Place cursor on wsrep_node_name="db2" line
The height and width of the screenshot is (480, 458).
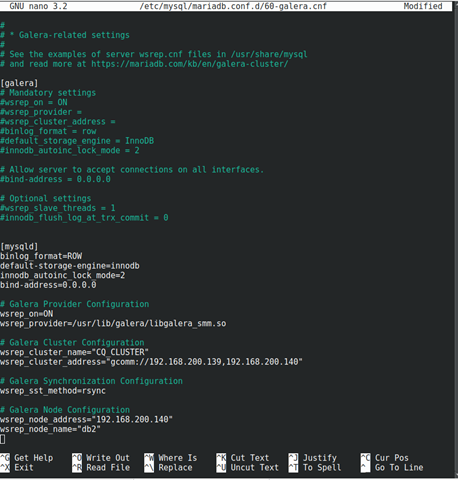coord(50,429)
